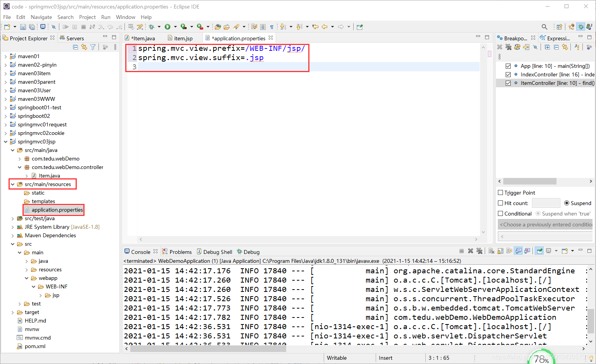Viewport: 596px width, 364px height.
Task: Select application.properties in the project tree
Action: point(57,210)
